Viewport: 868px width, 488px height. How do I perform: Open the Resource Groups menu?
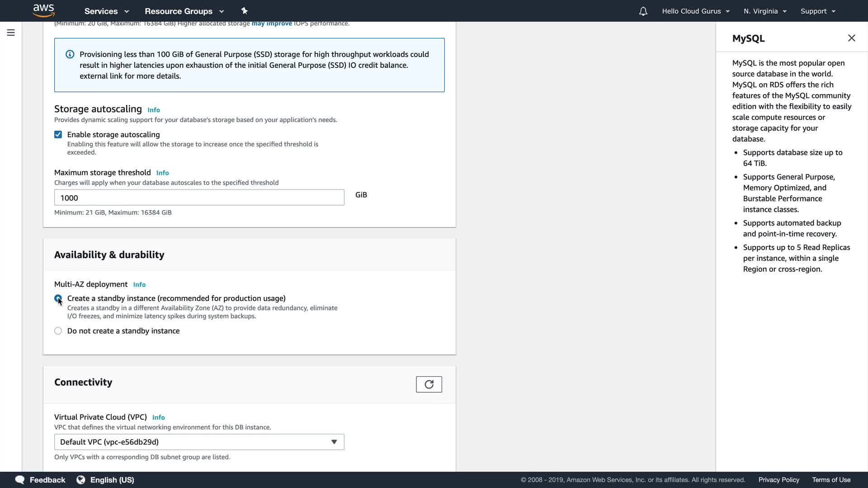tap(184, 11)
